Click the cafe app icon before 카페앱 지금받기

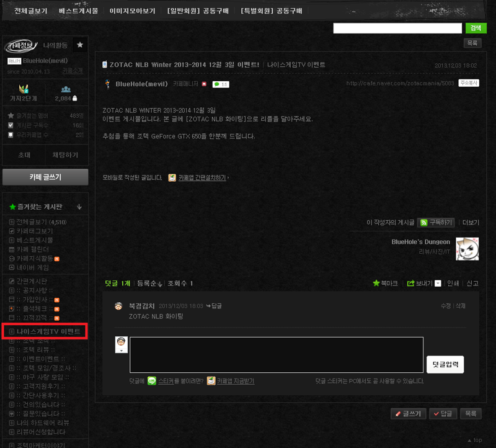(x=211, y=380)
